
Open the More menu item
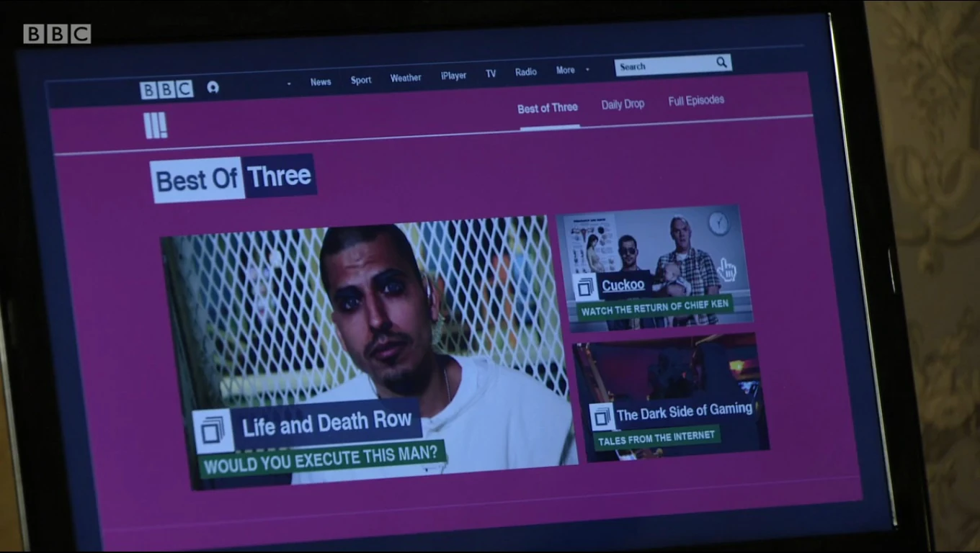click(566, 71)
